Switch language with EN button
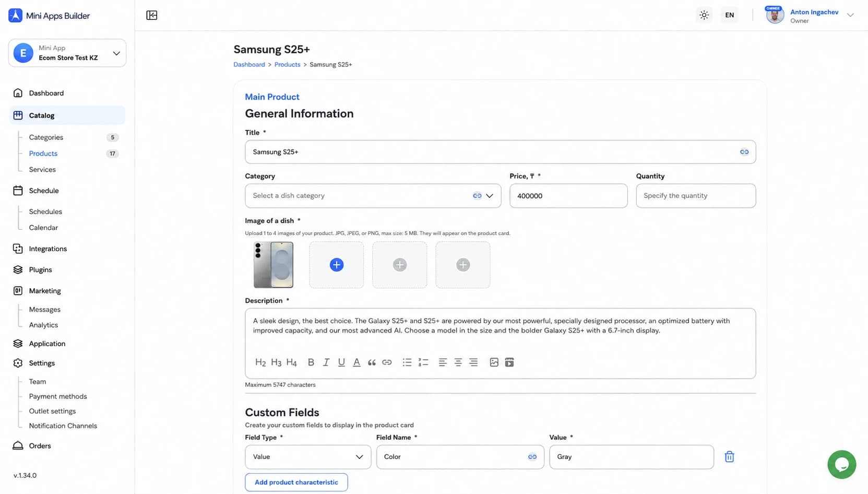Image resolution: width=868 pixels, height=494 pixels. [730, 15]
